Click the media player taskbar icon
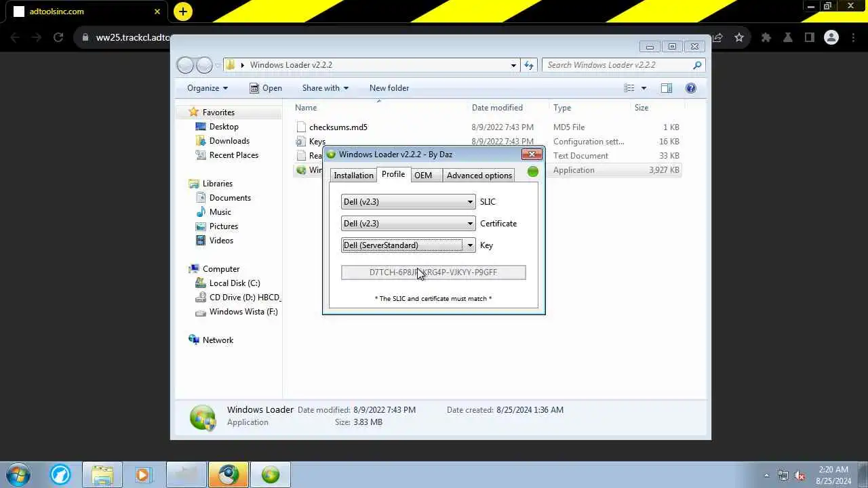Image resolution: width=868 pixels, height=488 pixels. (x=143, y=474)
